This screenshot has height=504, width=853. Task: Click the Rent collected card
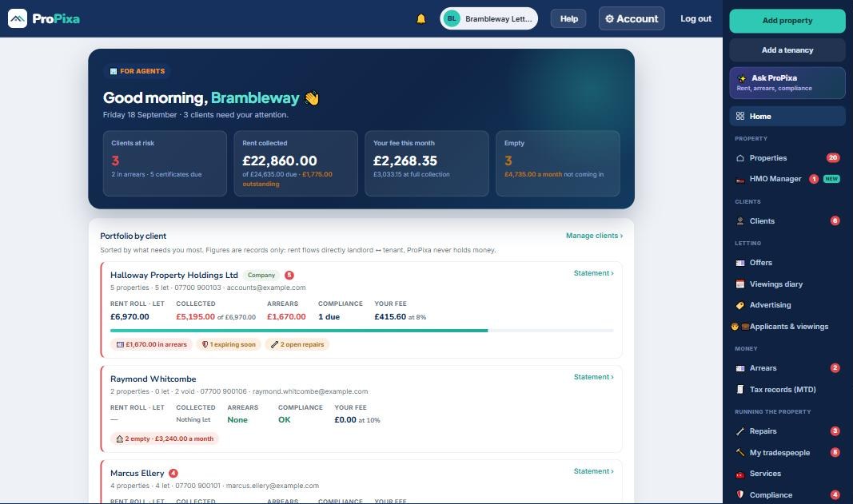pos(296,163)
